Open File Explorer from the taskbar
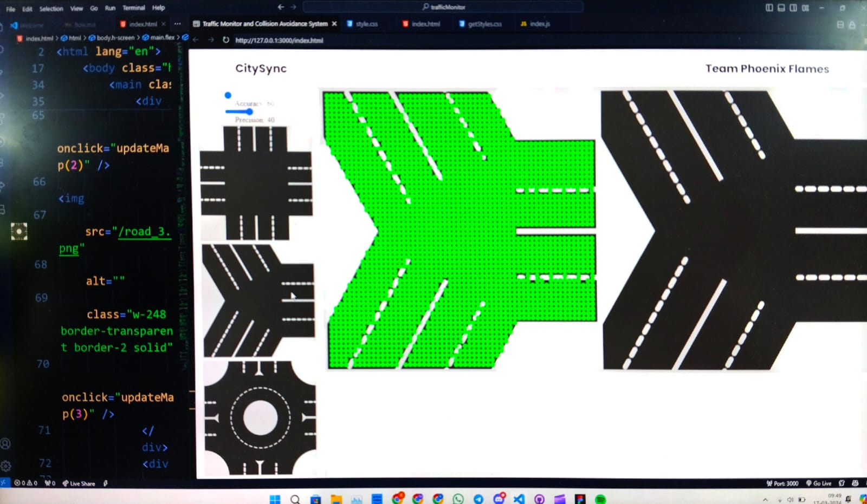Viewport: 867px width, 504px height. coord(337,499)
